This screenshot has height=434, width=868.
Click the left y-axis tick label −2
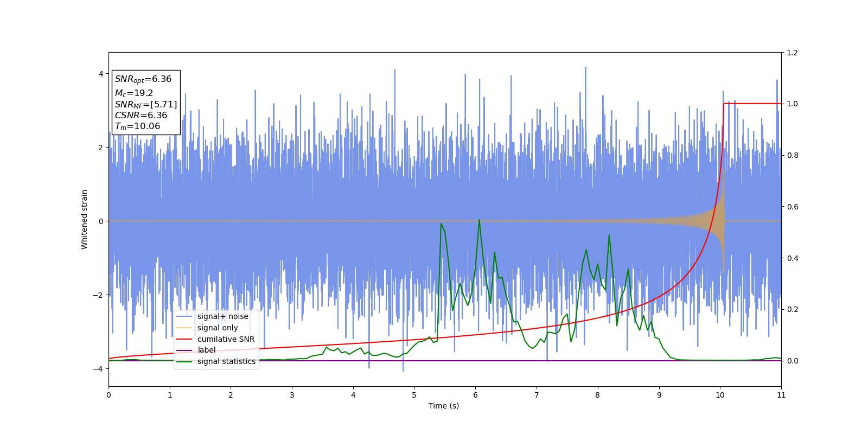98,295
